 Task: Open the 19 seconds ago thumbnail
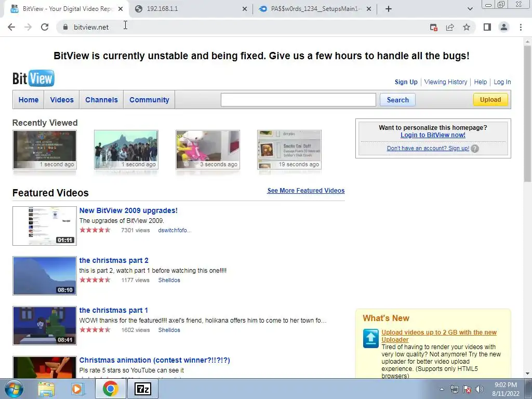tap(289, 150)
